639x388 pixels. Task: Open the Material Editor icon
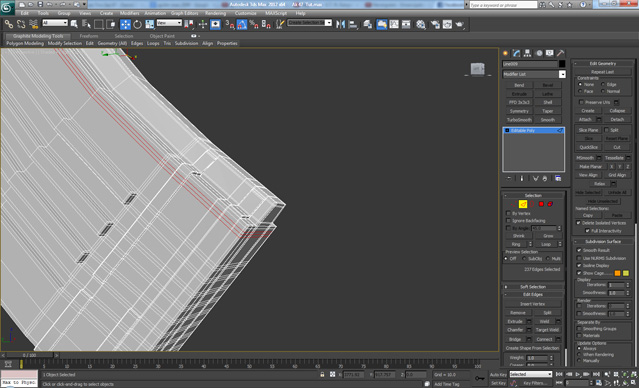(421, 24)
